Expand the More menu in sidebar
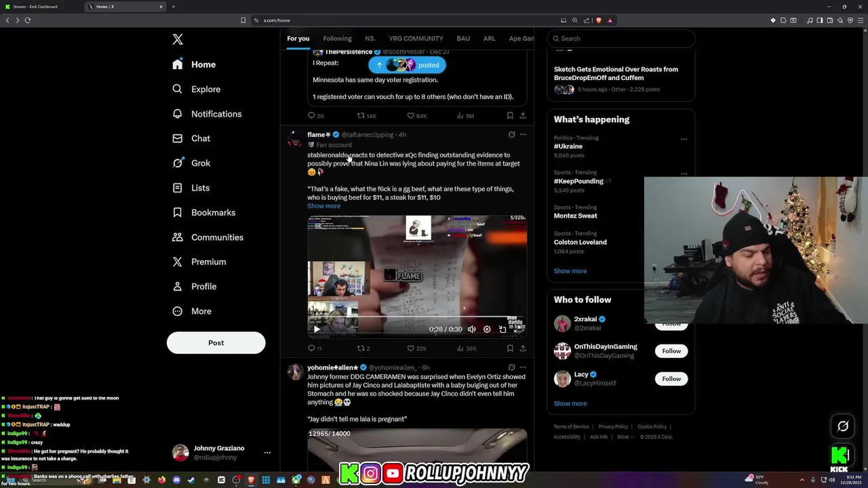Image resolution: width=868 pixels, height=488 pixels. tap(192, 311)
